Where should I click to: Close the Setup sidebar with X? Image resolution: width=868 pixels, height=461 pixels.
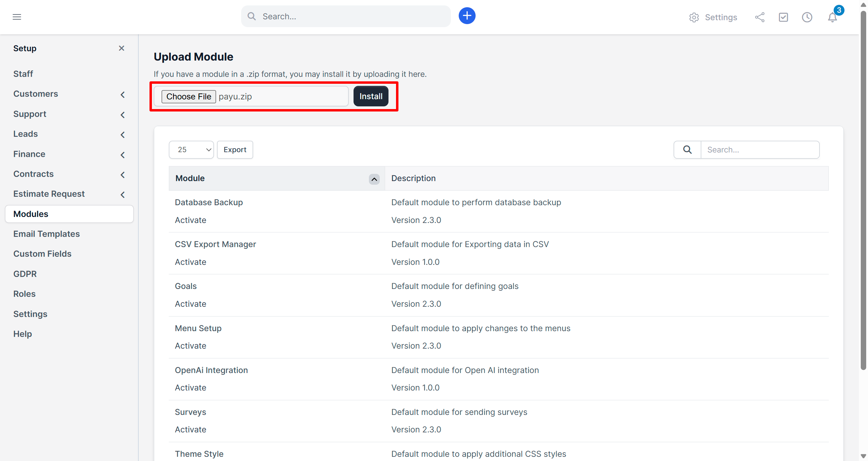click(x=122, y=48)
